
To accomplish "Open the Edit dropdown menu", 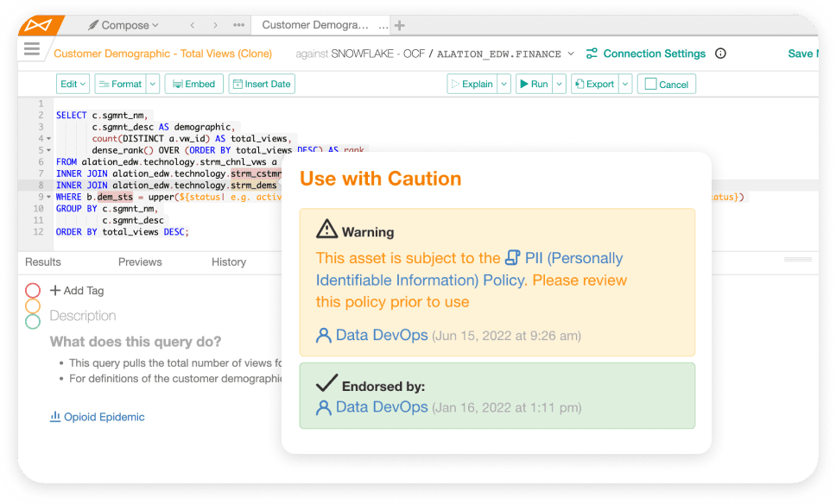I will [x=72, y=84].
